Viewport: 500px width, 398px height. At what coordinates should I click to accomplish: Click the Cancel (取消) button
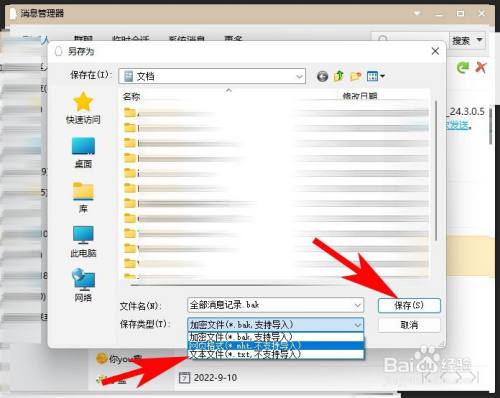pyautogui.click(x=409, y=325)
